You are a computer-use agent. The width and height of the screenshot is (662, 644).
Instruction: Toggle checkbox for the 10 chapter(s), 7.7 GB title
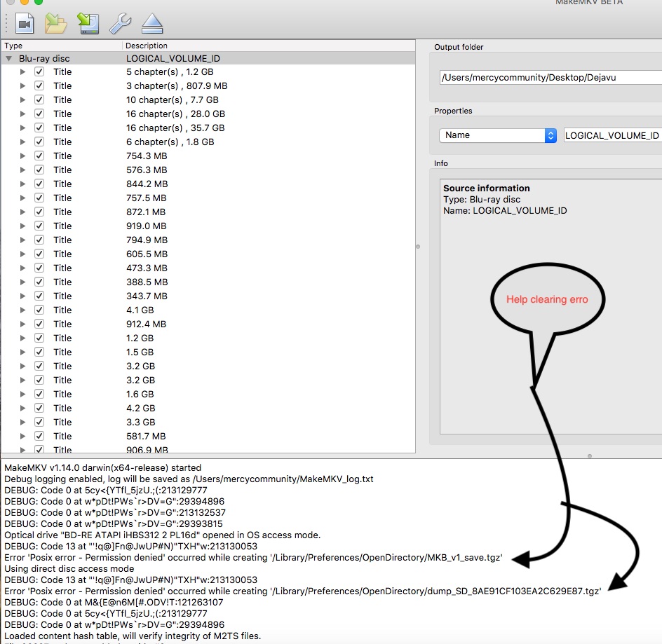tap(39, 100)
